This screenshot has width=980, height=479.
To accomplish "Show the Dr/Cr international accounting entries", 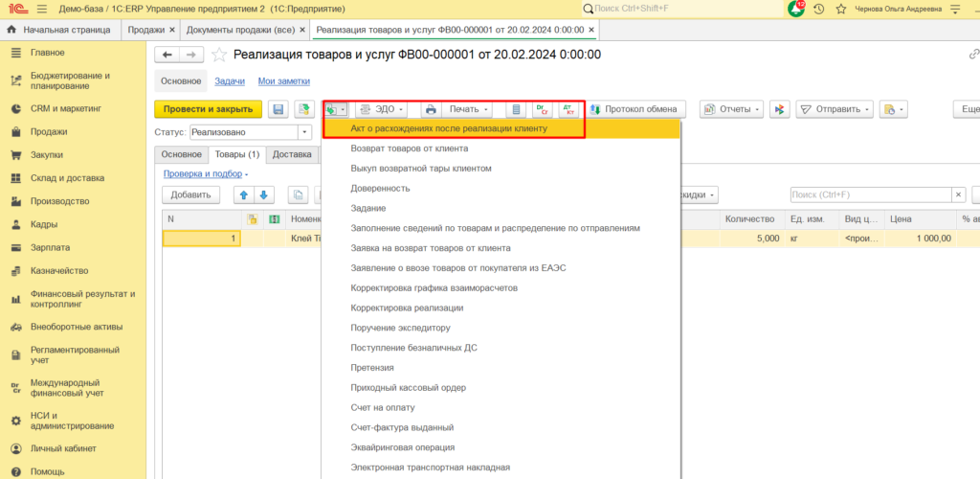I will click(x=542, y=109).
